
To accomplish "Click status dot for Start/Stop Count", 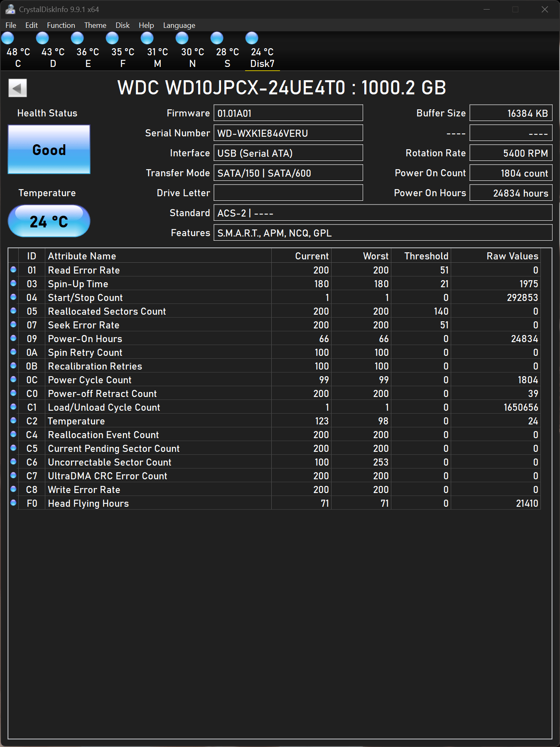I will click(x=13, y=297).
